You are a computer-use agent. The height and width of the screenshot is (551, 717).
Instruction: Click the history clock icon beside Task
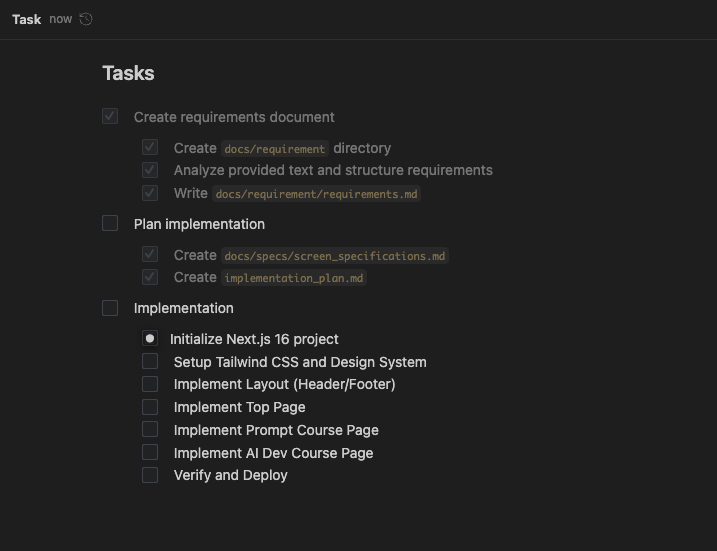tap(86, 19)
